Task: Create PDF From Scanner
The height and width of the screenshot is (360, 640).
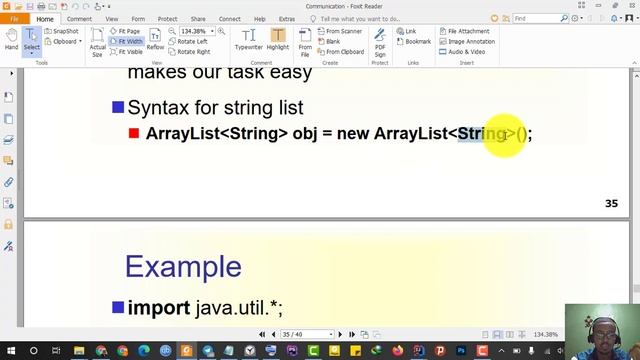Action: [340, 31]
